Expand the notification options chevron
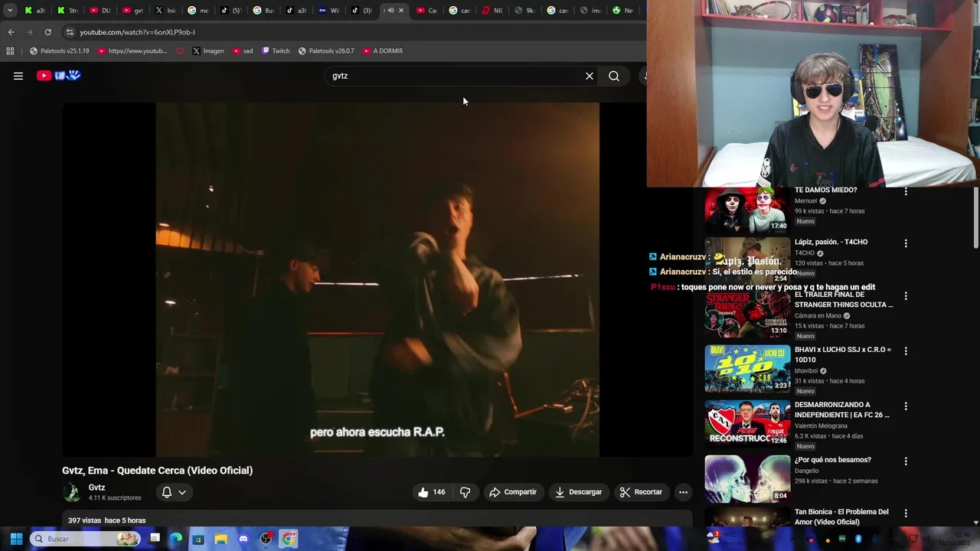 tap(182, 492)
